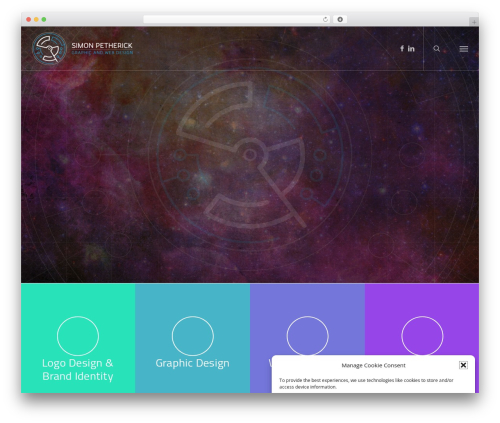Click the browser address bar
The height and width of the screenshot is (423, 500).
click(x=237, y=19)
